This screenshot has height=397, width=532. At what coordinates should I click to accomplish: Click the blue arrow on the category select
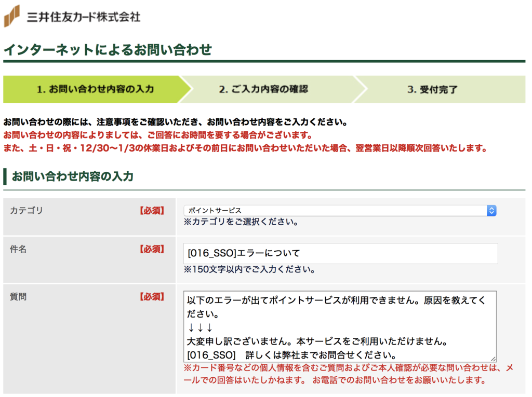click(491, 211)
